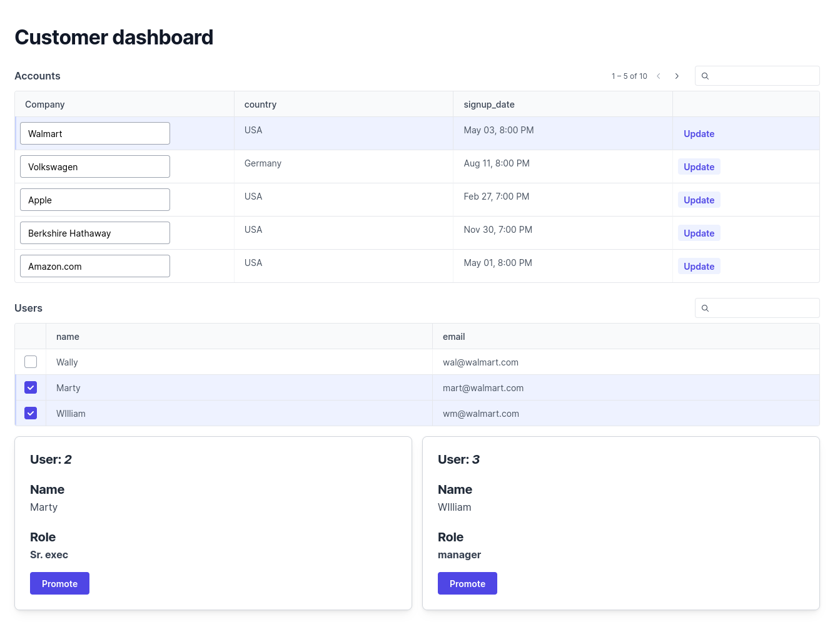The width and height of the screenshot is (840, 634).
Task: Click the May 03, 8:00 PM date cell
Action: click(563, 133)
